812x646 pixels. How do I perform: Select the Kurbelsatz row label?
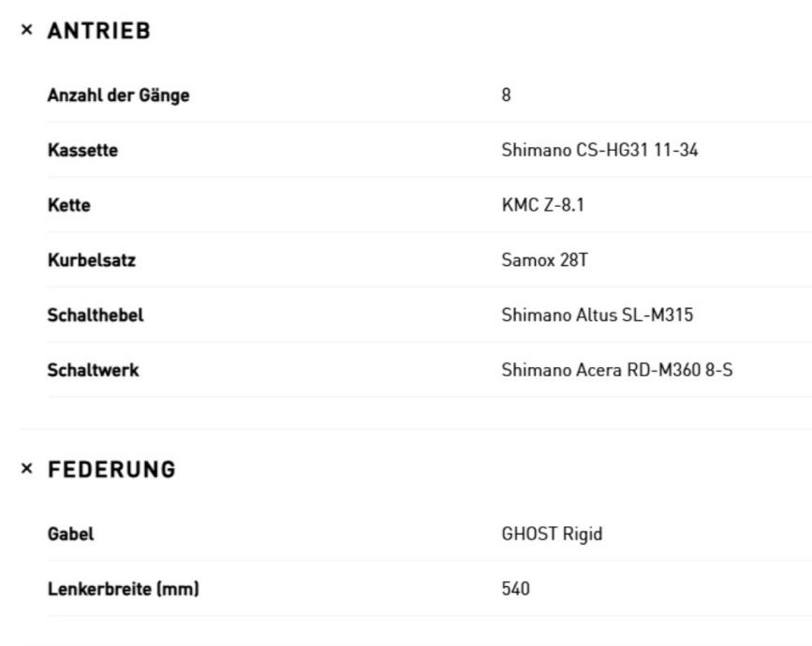pos(92,260)
